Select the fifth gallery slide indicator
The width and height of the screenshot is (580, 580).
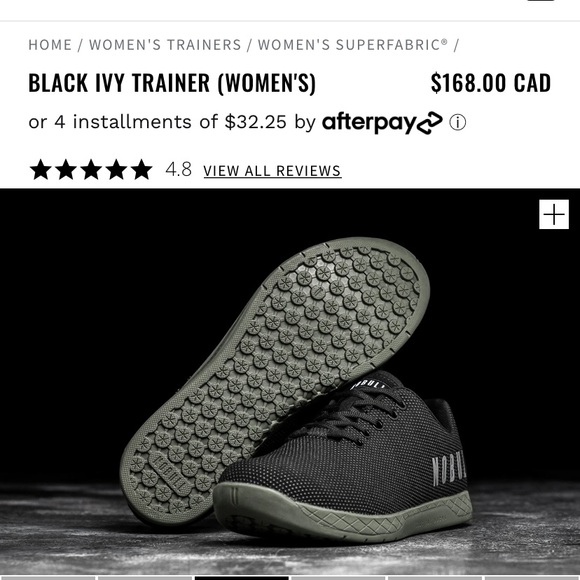coord(435,578)
